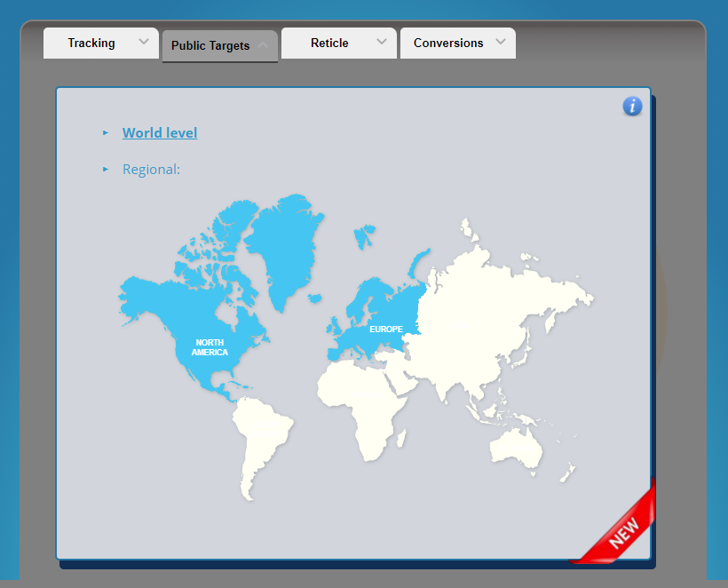The image size is (728, 588).
Task: Collapse the Public Targets chevron
Action: [x=263, y=45]
